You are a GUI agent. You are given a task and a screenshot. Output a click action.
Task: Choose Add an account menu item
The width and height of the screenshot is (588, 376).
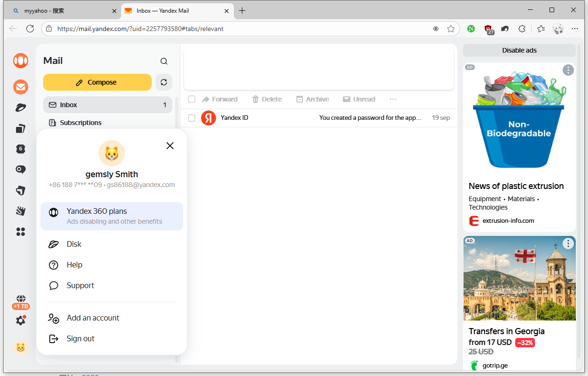[x=93, y=318]
